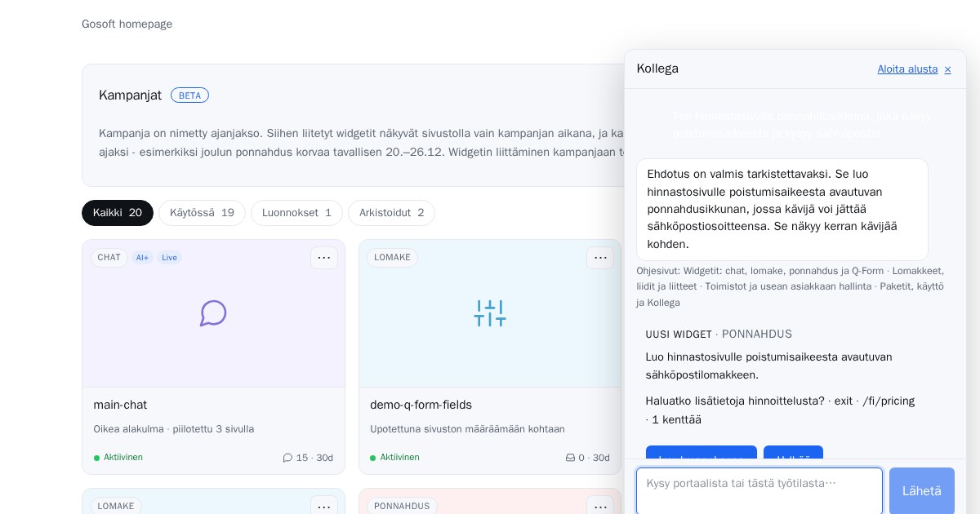This screenshot has width=980, height=514.
Task: Open the demo-q-form-fields card's three-dot menu
Action: (600, 258)
